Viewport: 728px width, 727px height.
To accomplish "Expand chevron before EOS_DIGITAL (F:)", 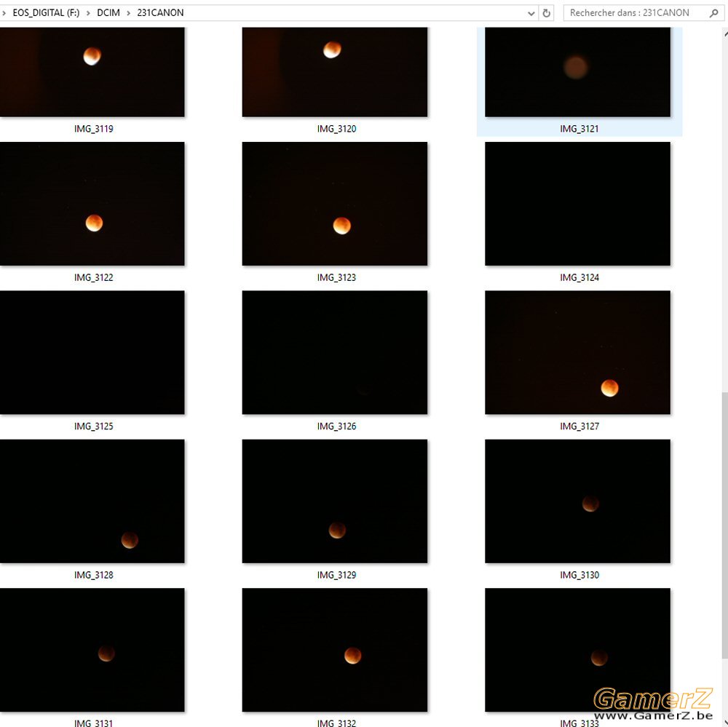I will pos(4,13).
